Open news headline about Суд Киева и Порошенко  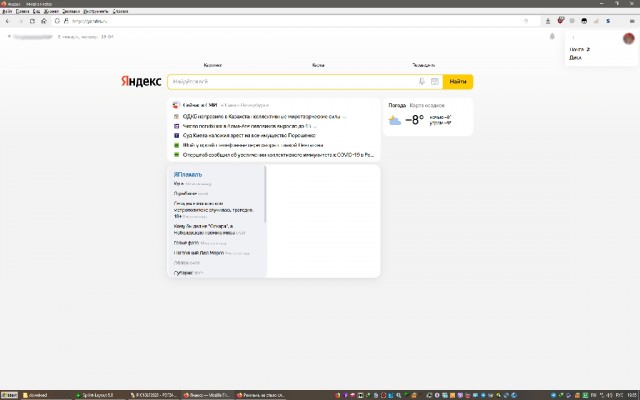249,136
